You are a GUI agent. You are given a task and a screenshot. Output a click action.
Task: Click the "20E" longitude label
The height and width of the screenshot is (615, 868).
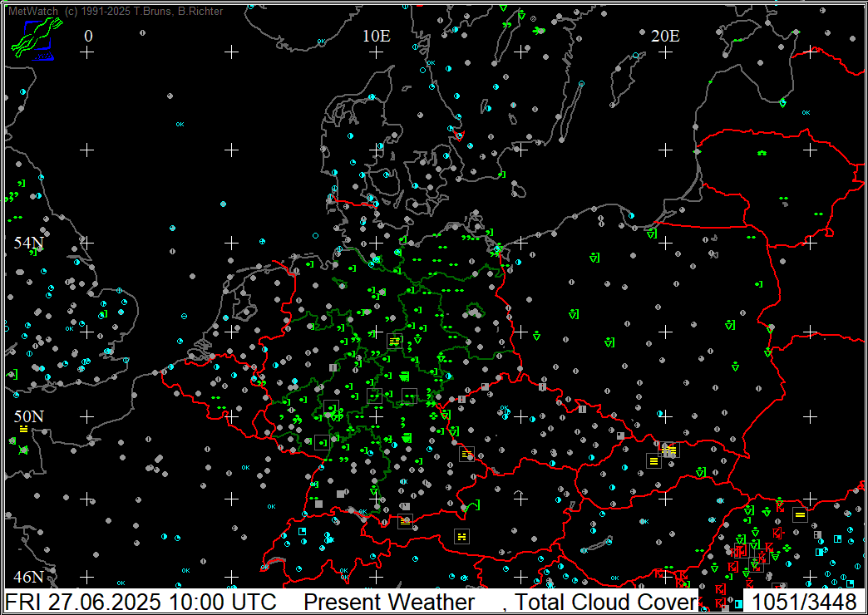coord(666,36)
